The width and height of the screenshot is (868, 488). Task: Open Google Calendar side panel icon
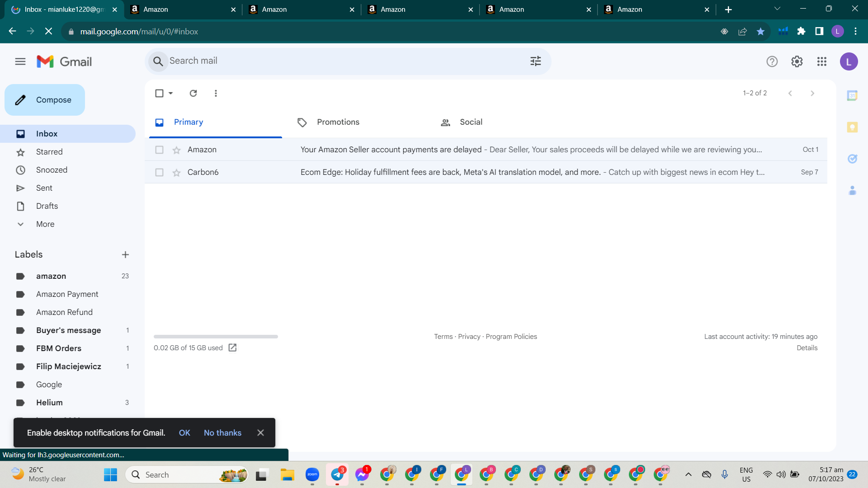(852, 95)
